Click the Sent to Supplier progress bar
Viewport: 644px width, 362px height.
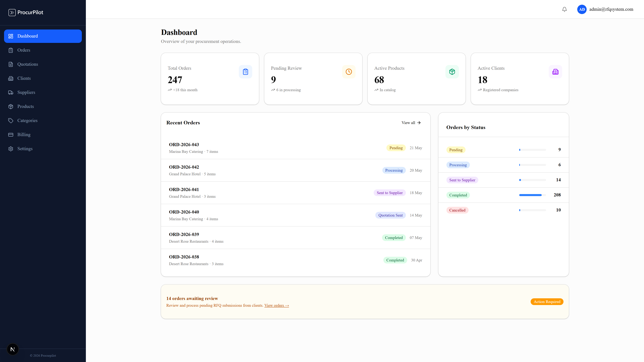pos(532,180)
